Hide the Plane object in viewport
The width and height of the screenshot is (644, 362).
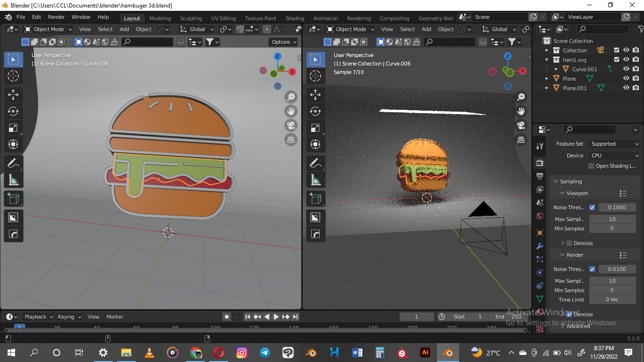point(626,79)
